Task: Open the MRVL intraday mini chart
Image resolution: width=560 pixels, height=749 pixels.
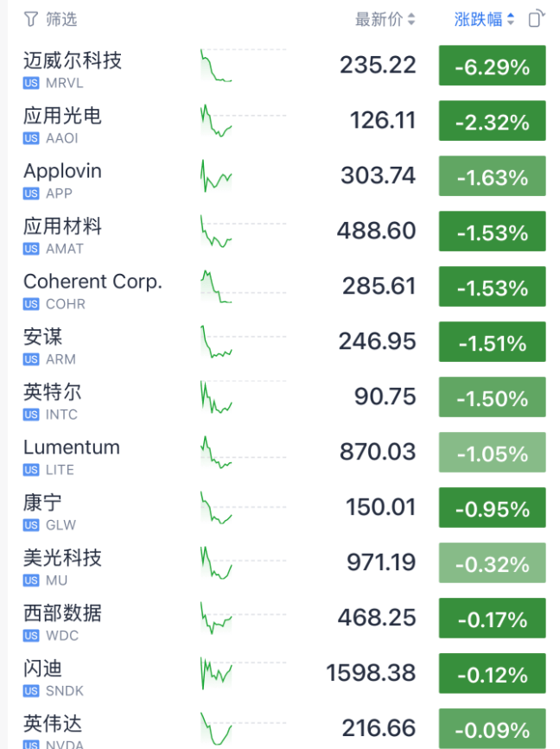Action: (243, 65)
